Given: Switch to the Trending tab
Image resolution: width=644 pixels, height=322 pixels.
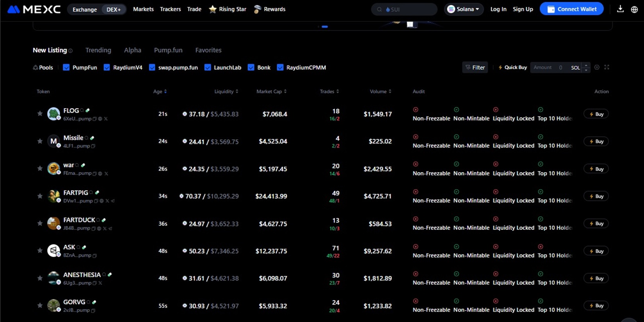Looking at the screenshot, I should click(x=98, y=50).
